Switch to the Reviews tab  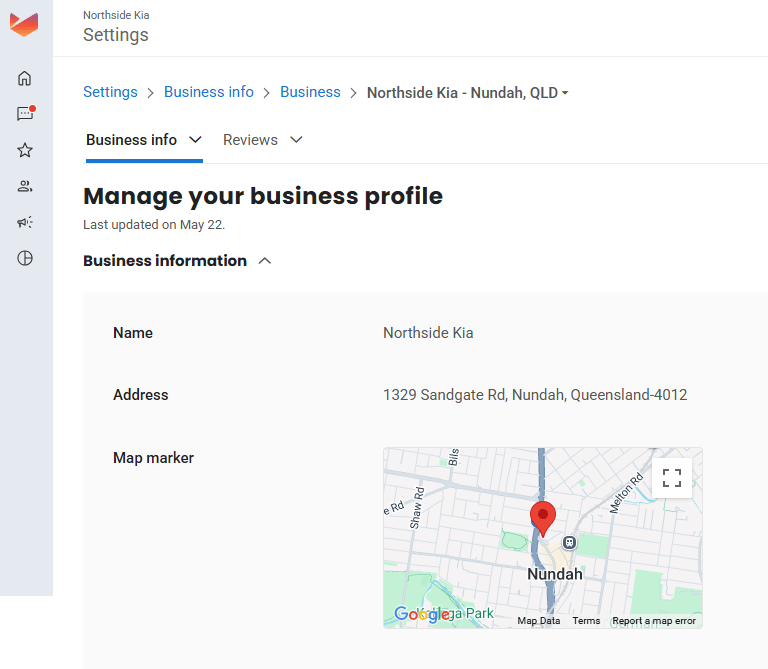pos(250,140)
